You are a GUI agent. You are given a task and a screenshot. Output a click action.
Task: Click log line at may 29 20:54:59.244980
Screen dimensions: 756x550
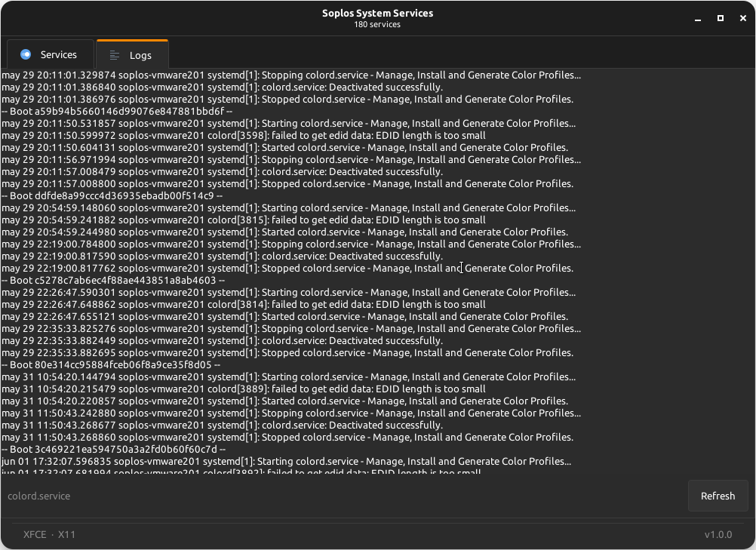pyautogui.click(x=285, y=232)
